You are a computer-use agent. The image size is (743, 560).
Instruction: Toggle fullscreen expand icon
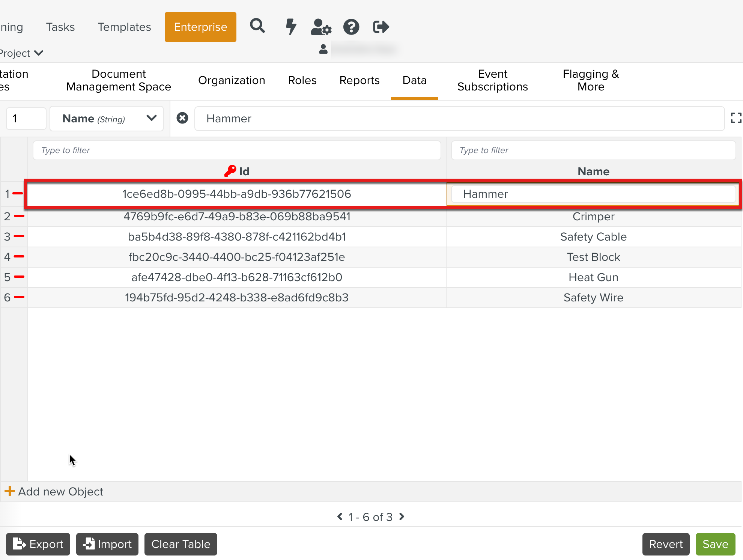point(736,118)
